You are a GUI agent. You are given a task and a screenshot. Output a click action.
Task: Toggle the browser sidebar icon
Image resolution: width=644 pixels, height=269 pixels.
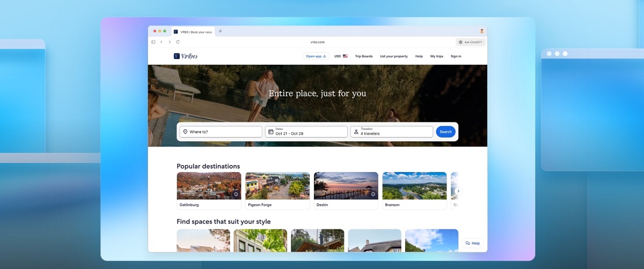[153, 42]
